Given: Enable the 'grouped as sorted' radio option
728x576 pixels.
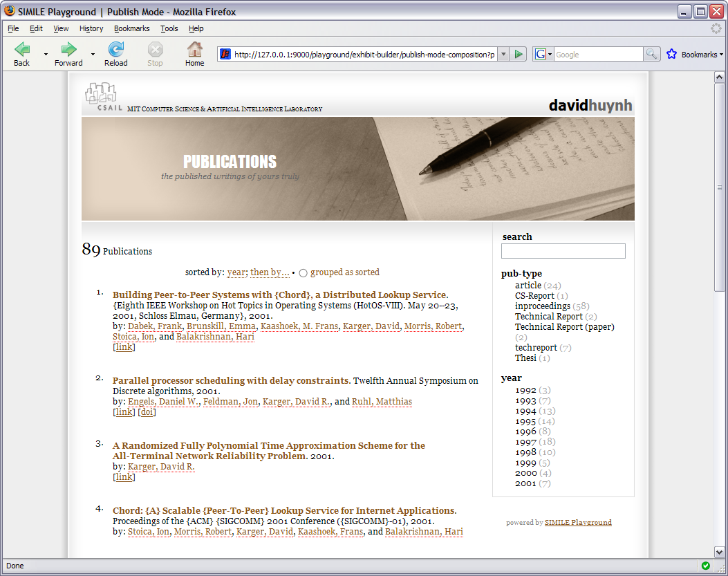Looking at the screenshot, I should [303, 273].
